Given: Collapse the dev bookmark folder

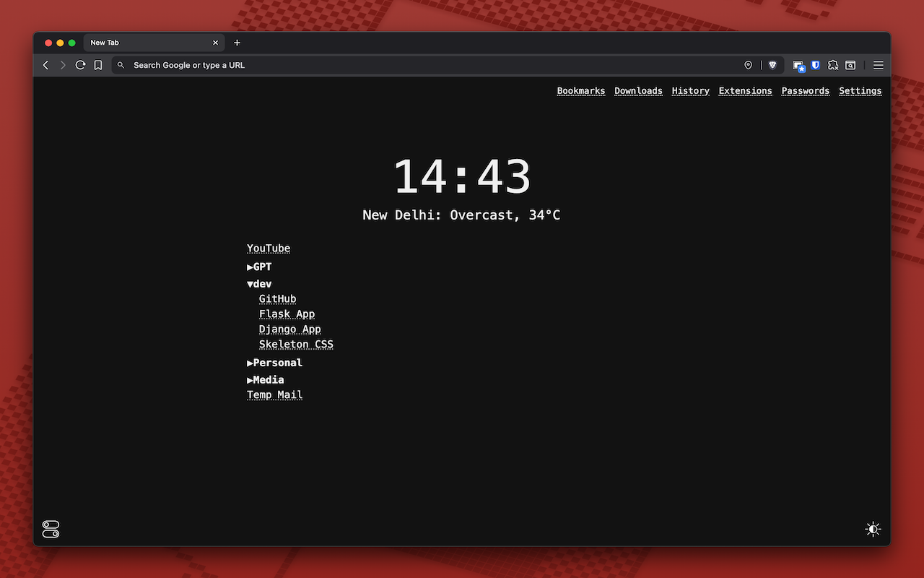Looking at the screenshot, I should [x=259, y=283].
